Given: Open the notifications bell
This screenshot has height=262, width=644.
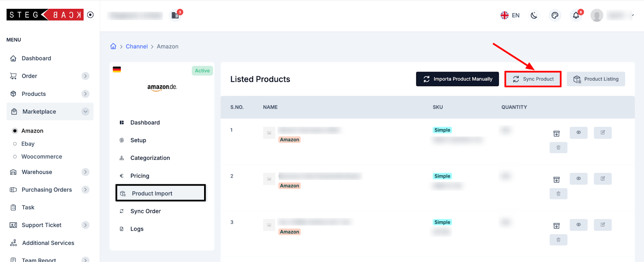Looking at the screenshot, I should tap(576, 15).
